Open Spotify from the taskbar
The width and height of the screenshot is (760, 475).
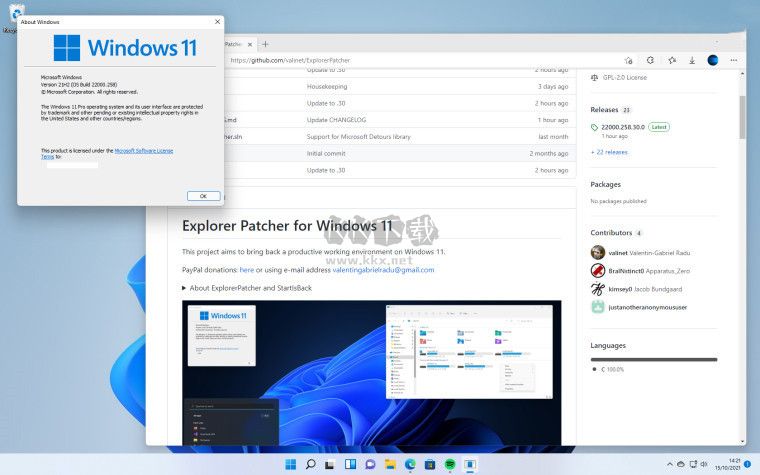pos(449,465)
